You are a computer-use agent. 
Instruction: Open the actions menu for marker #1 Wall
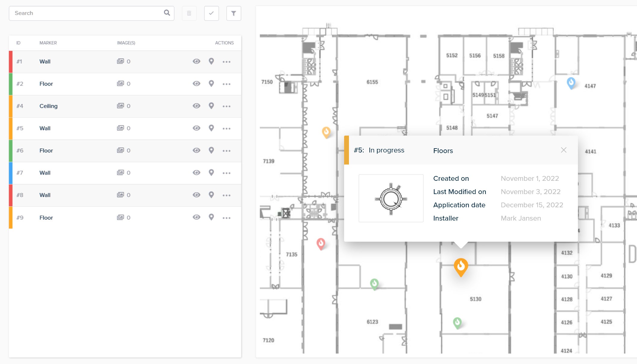pyautogui.click(x=227, y=61)
